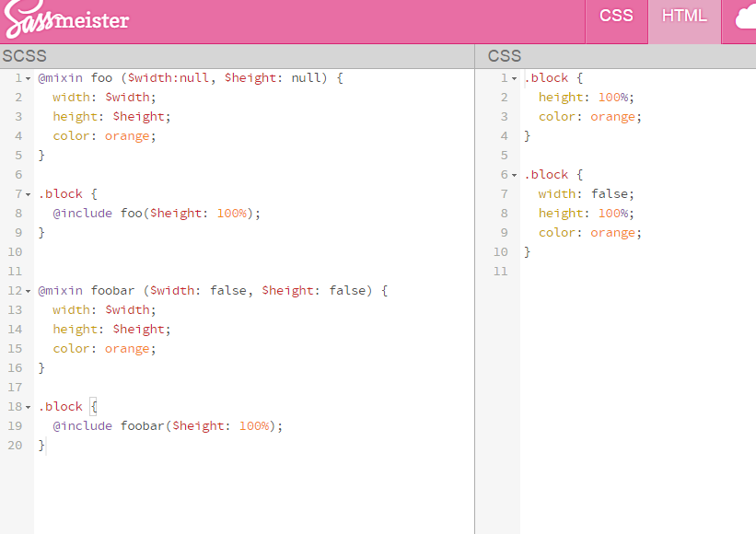Switch to the CSS tab in header
This screenshot has height=534, width=756.
(616, 16)
